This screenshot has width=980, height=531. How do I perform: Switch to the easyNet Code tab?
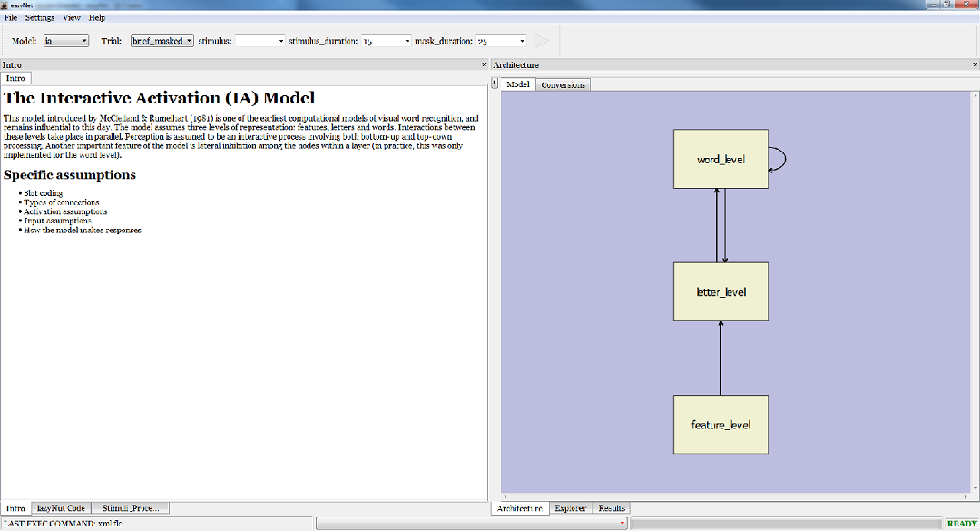tap(62, 508)
